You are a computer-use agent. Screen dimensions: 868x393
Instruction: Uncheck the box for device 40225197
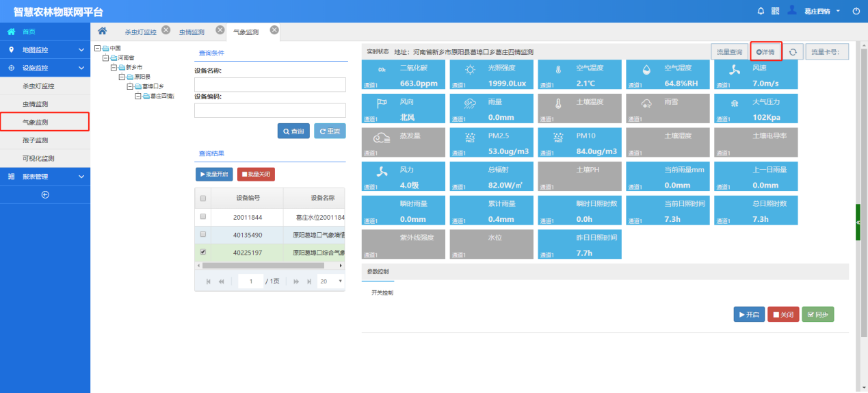click(x=202, y=252)
